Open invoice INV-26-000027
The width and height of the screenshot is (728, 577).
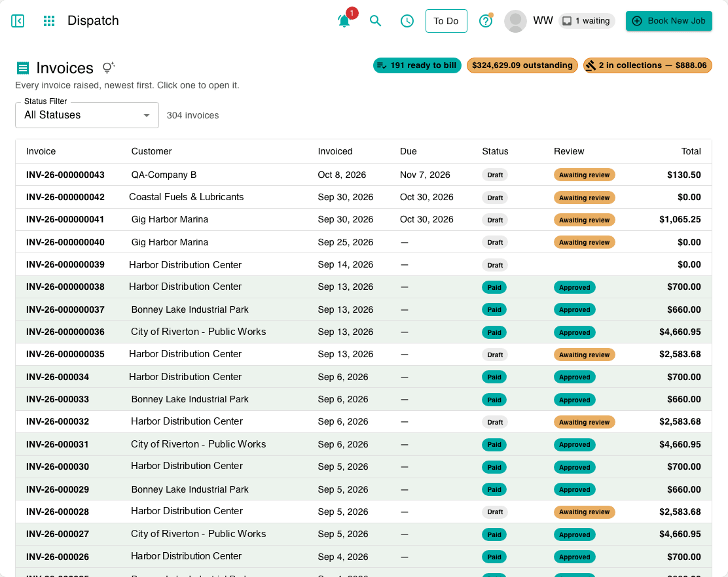point(363,534)
